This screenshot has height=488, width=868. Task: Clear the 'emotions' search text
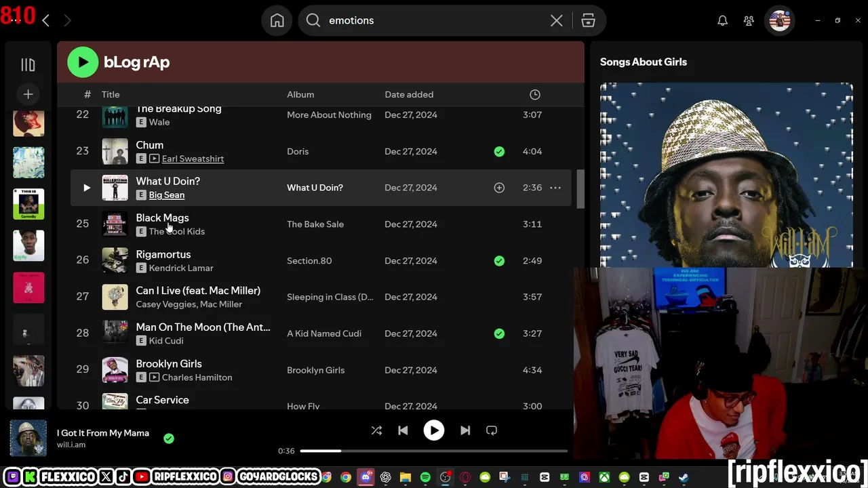click(x=557, y=20)
